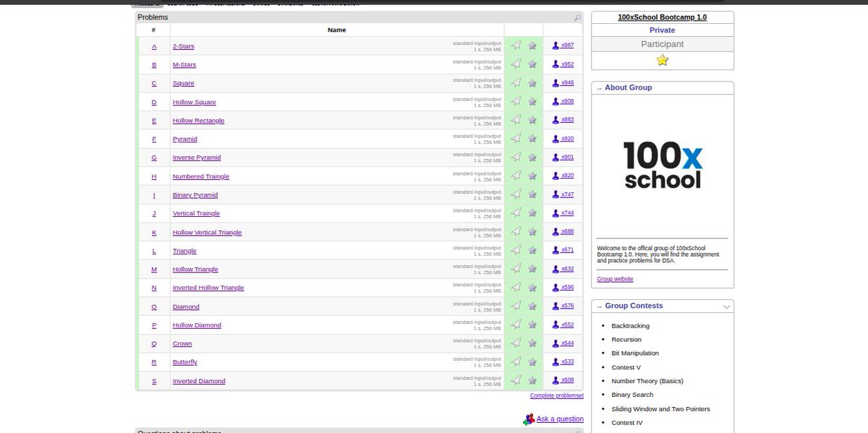Click the Ask a question people icon
Screen dimensions: 868x433
tap(529, 419)
